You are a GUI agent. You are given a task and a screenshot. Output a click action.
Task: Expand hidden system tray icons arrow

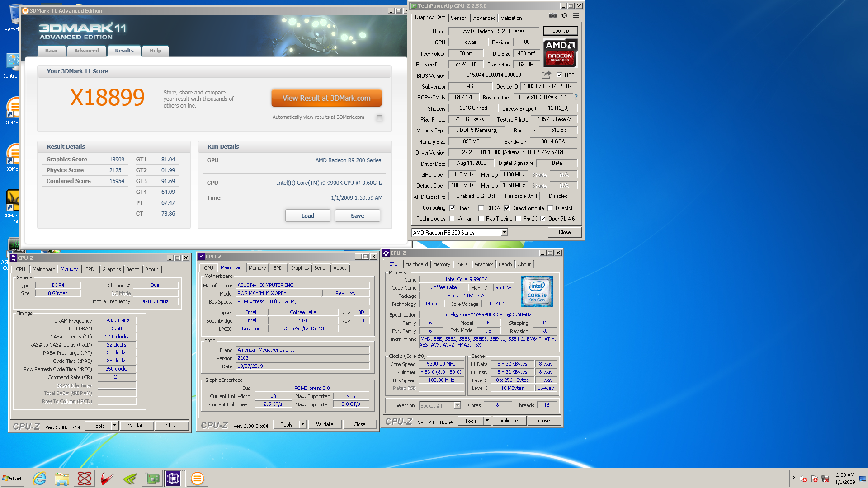(793, 479)
